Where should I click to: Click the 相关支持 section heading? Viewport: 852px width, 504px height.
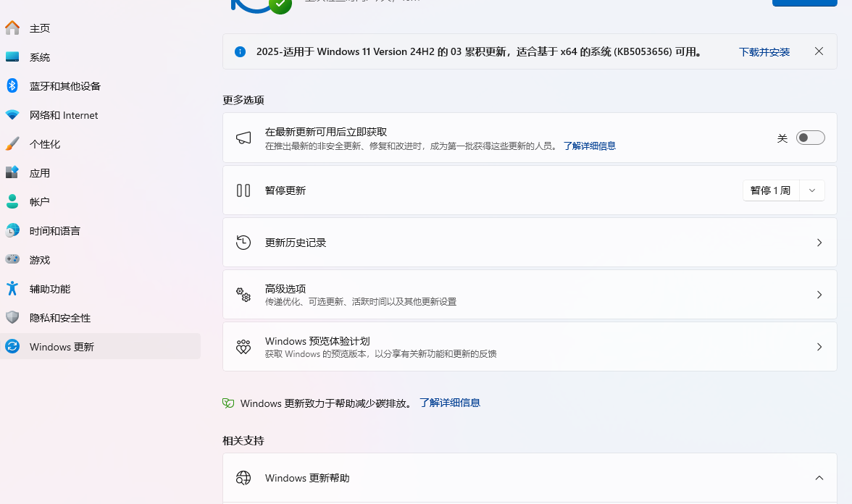[243, 440]
